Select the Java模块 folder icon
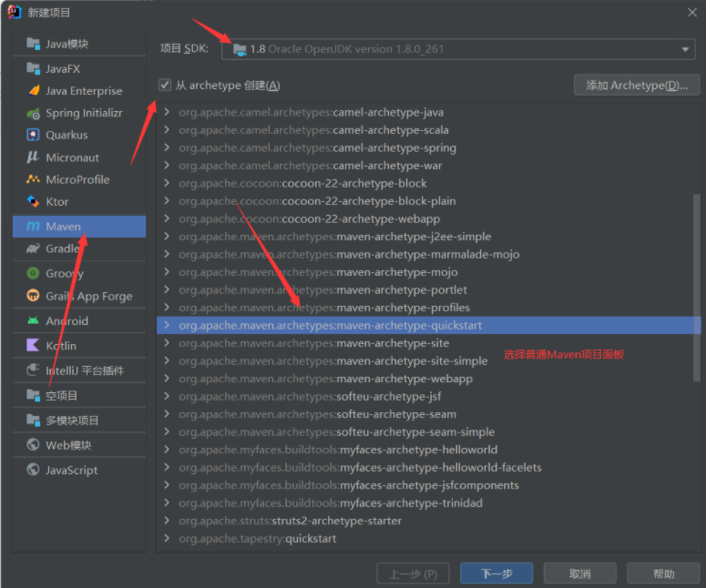This screenshot has width=706, height=588. pyautogui.click(x=33, y=44)
